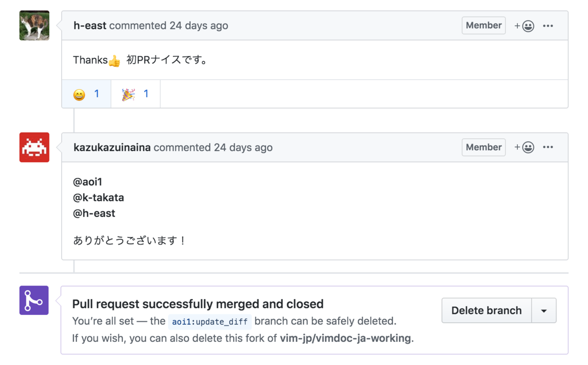Screen dimensions: 588x365
Task: Click h-east's Member badge
Action: coord(483,26)
